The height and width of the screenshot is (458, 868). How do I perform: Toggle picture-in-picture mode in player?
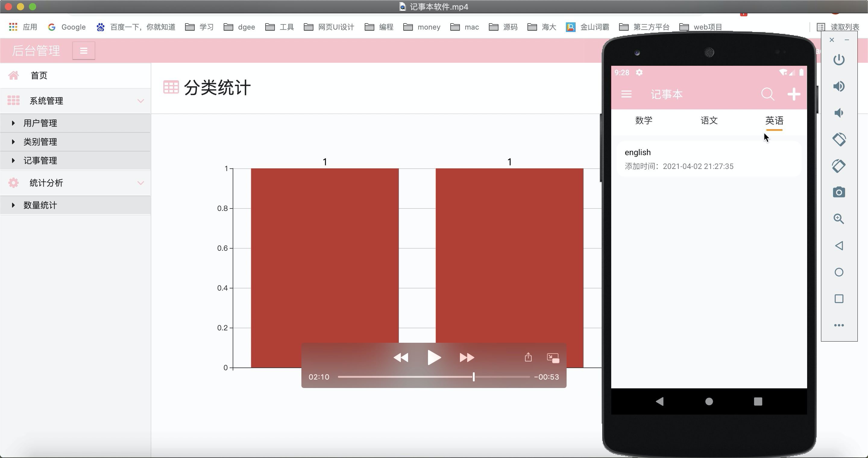[553, 358]
